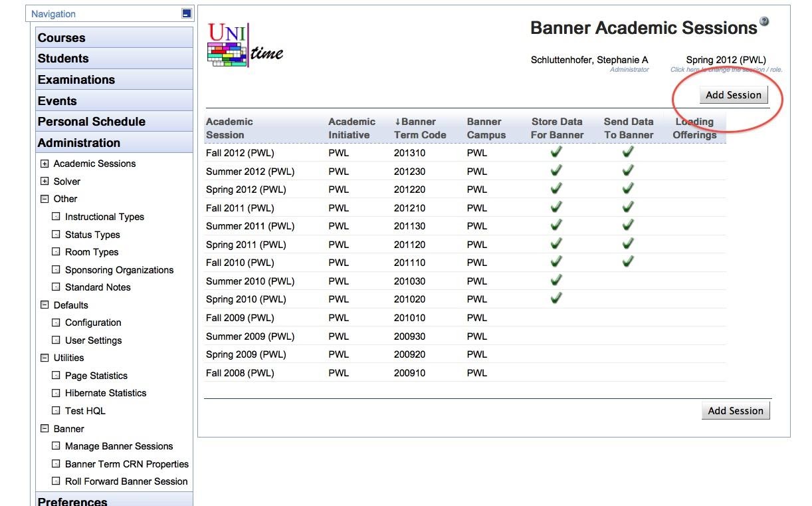Click the bottom Add Session button
This screenshot has height=506, width=812.
point(736,411)
